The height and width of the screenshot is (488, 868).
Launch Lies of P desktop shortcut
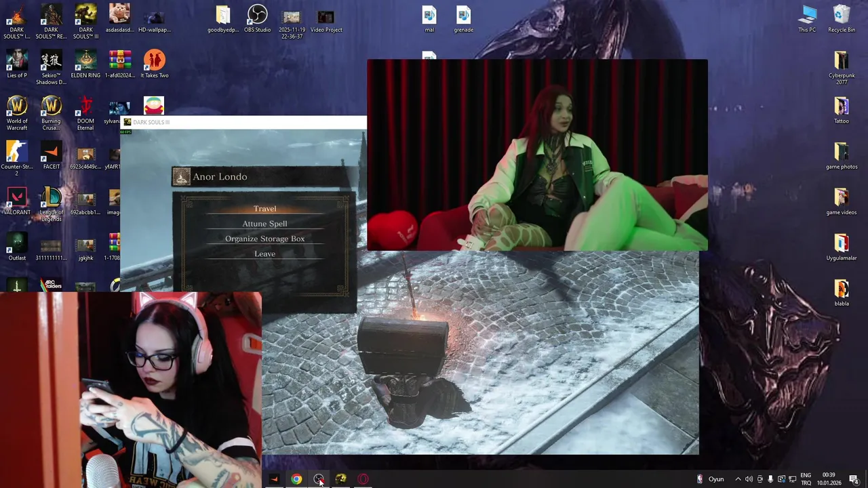click(x=17, y=64)
